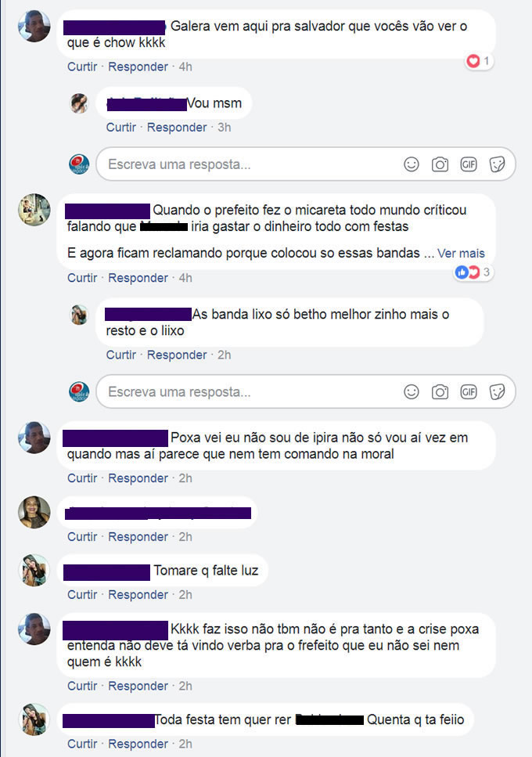532x757 pixels.
Task: View heart reaction on Salvador comment
Action: click(479, 61)
